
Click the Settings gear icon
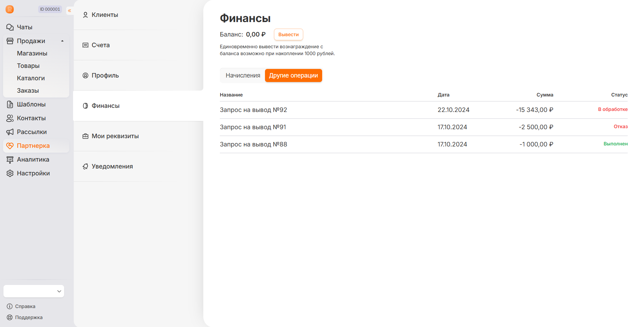(x=10, y=173)
